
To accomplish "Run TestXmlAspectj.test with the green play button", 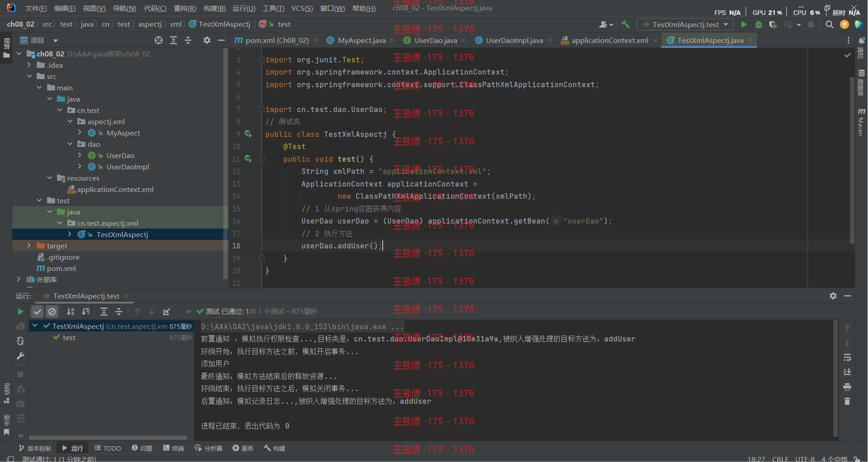I will click(744, 24).
